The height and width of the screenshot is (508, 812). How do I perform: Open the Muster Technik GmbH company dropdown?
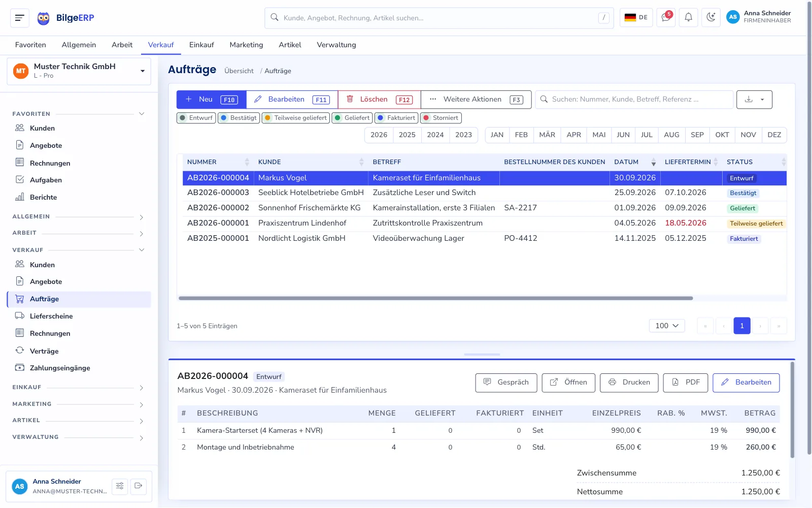(x=79, y=71)
